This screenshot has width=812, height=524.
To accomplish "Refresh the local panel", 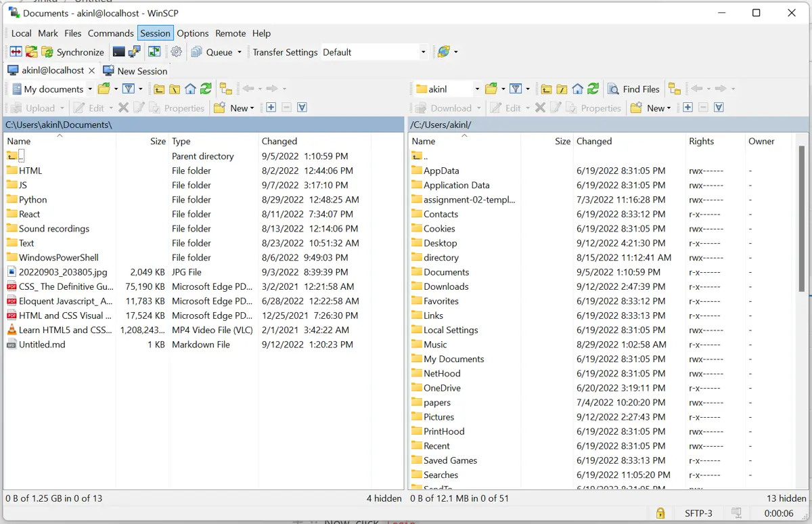I will 206,89.
